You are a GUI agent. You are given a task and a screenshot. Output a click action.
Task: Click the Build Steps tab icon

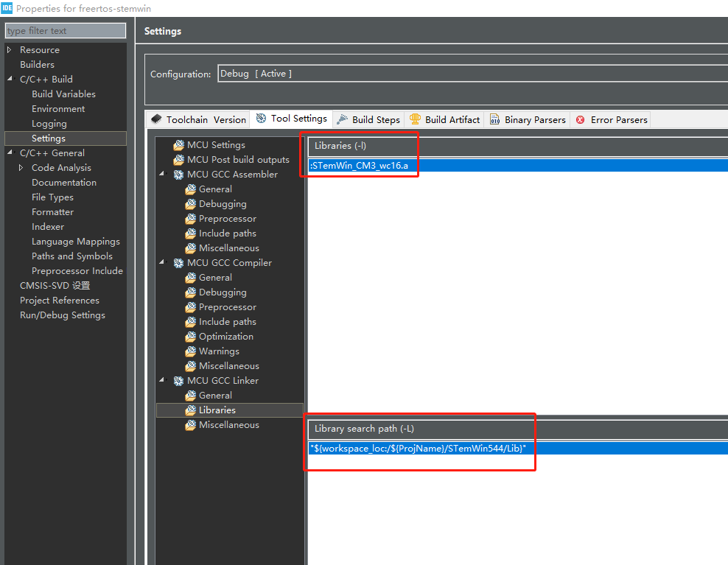point(342,119)
